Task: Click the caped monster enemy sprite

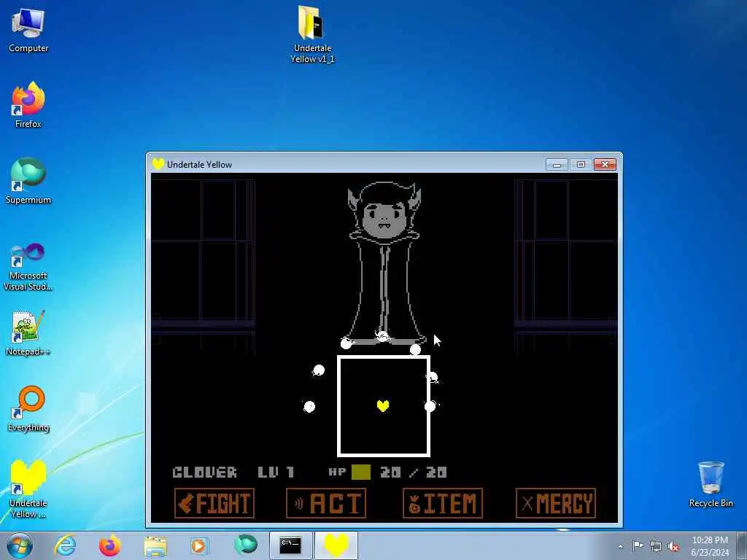Action: click(x=384, y=262)
